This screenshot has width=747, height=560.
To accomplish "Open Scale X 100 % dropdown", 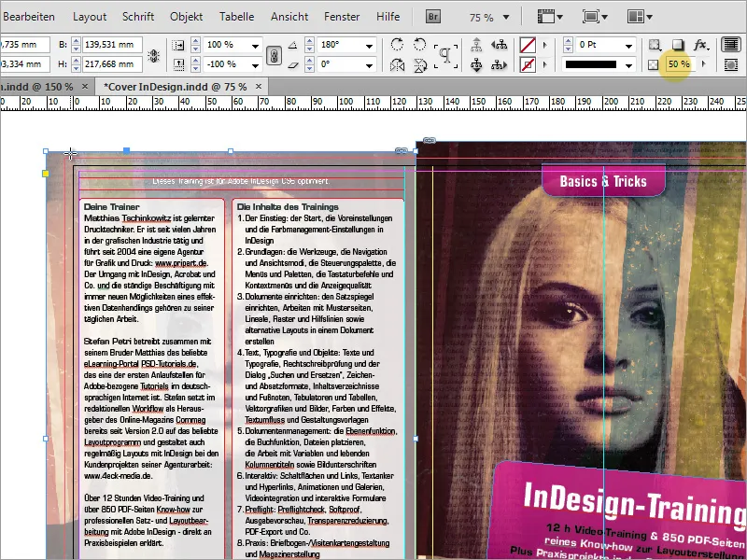I will [255, 46].
